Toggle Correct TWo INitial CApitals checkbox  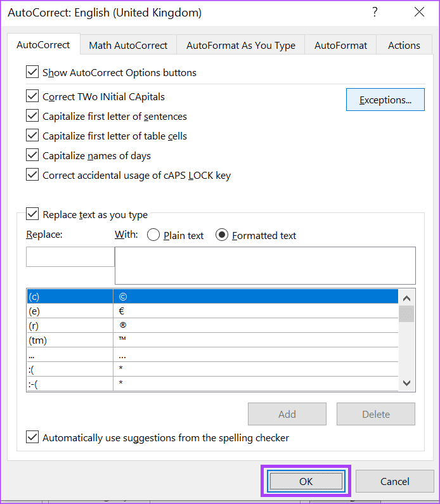32,96
